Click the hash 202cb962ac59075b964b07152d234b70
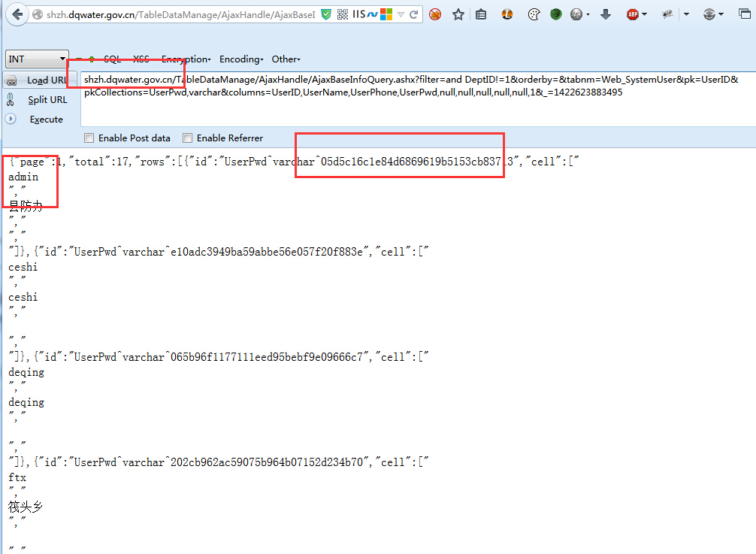The height and width of the screenshot is (554, 756). click(x=267, y=462)
